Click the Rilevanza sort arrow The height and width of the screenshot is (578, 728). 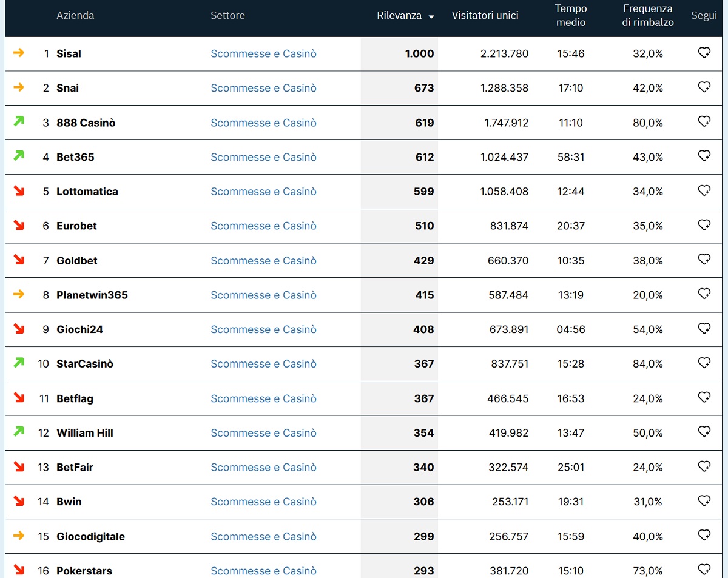tap(431, 16)
